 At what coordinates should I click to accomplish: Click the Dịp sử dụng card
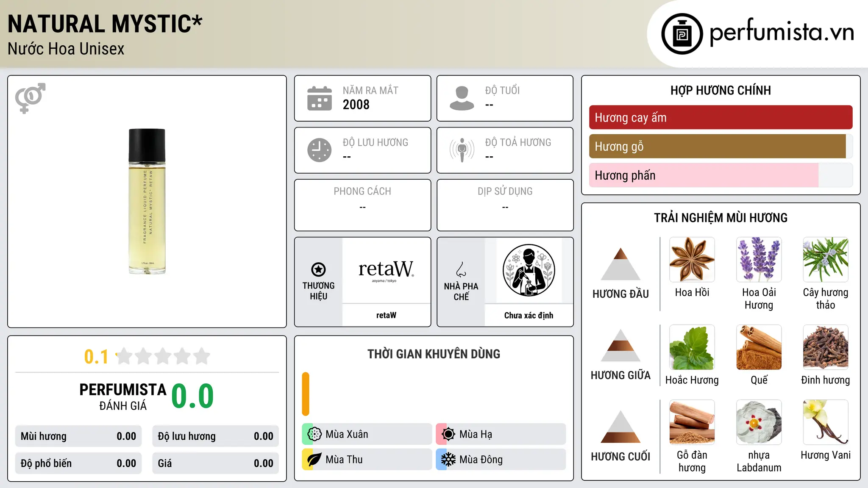[505, 205]
